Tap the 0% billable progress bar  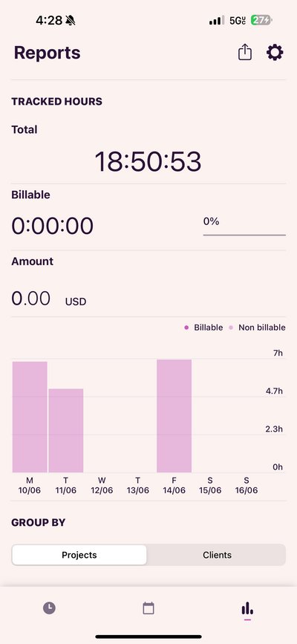pyautogui.click(x=244, y=235)
